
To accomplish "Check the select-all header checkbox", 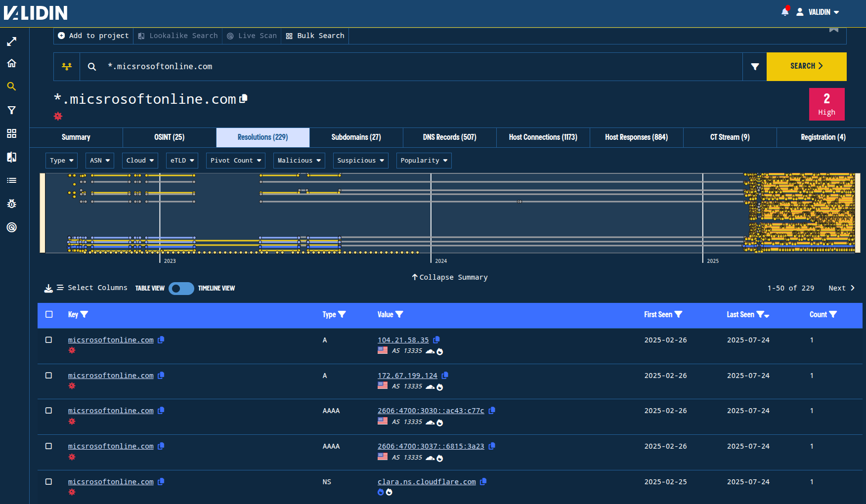I will point(49,314).
